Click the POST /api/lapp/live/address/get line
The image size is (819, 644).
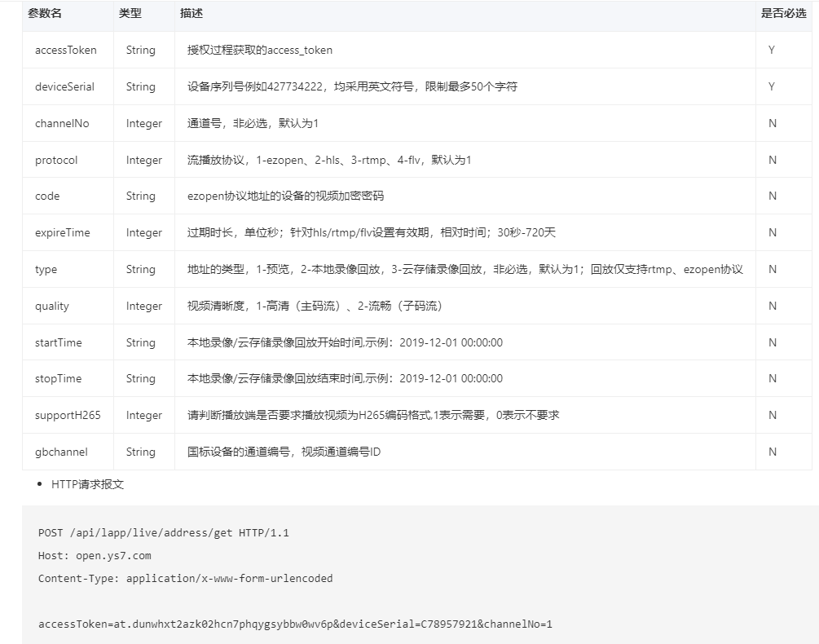pyautogui.click(x=164, y=533)
